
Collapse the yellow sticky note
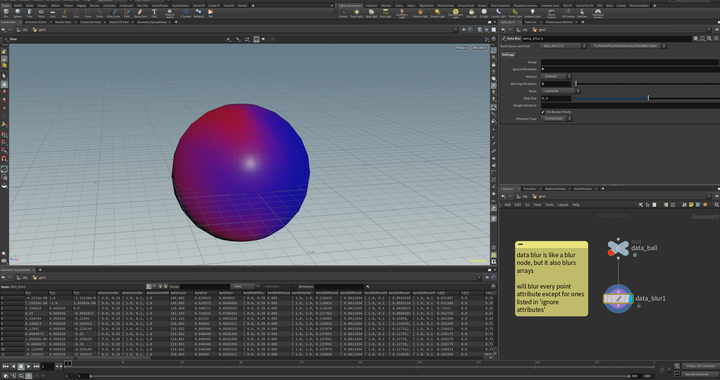pyautogui.click(x=520, y=244)
